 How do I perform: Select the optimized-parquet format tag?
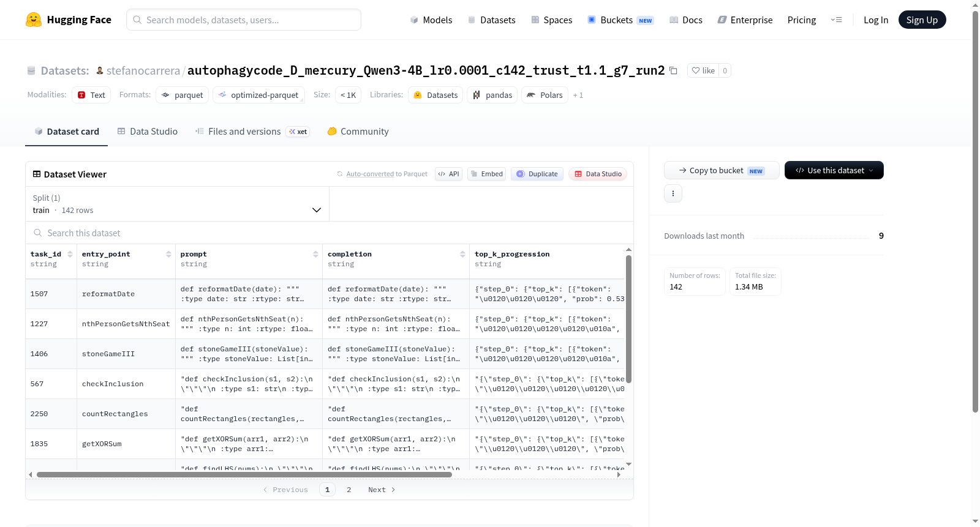(x=258, y=95)
